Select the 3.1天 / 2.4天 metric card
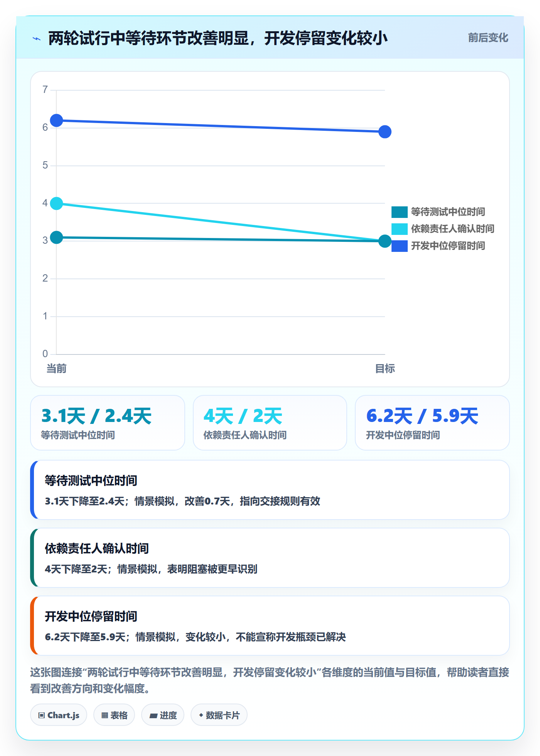Image resolution: width=540 pixels, height=756 pixels. (x=108, y=423)
